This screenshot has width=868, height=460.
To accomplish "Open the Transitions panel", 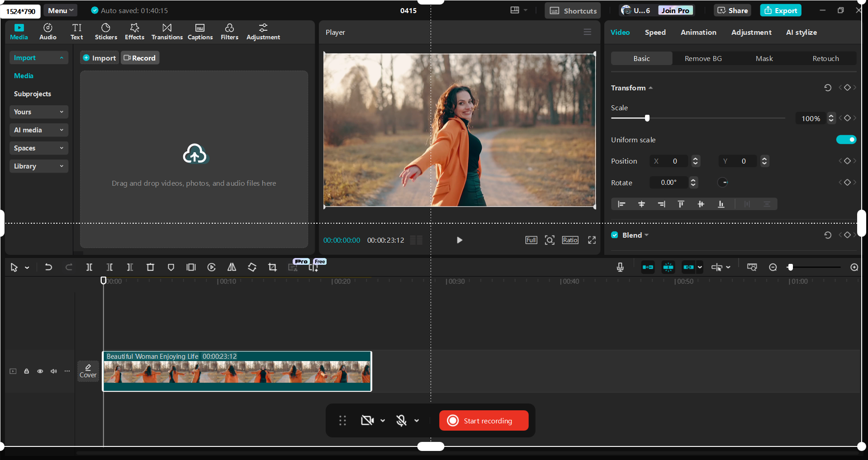I will point(167,32).
